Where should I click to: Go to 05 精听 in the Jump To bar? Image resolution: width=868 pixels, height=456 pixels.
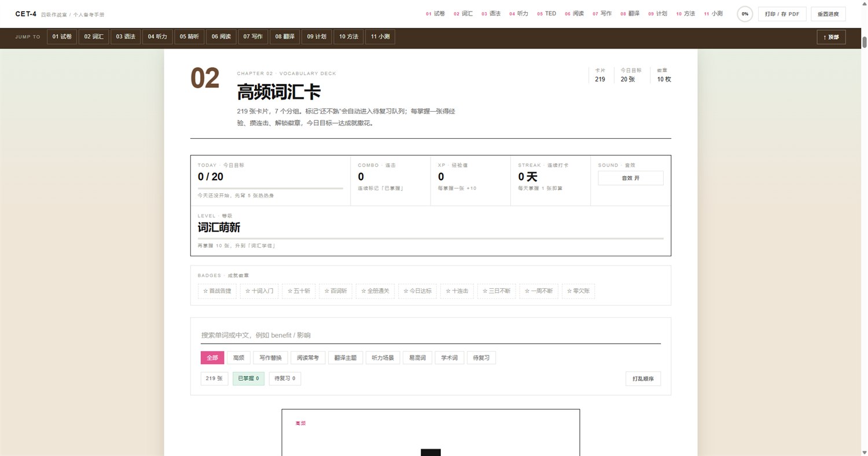point(189,37)
